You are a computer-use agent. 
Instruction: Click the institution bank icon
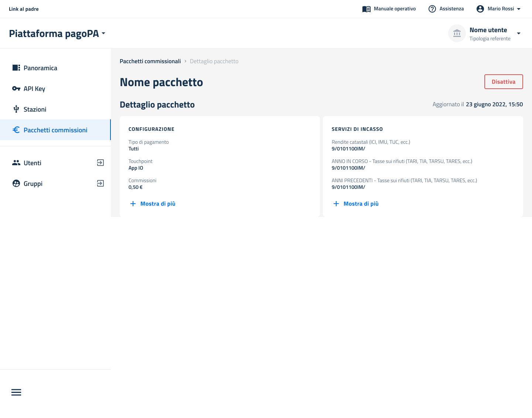tap(457, 34)
